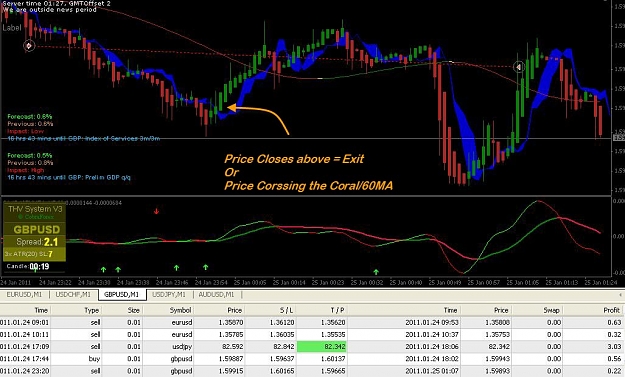Sort by the T / P column header

point(337,310)
